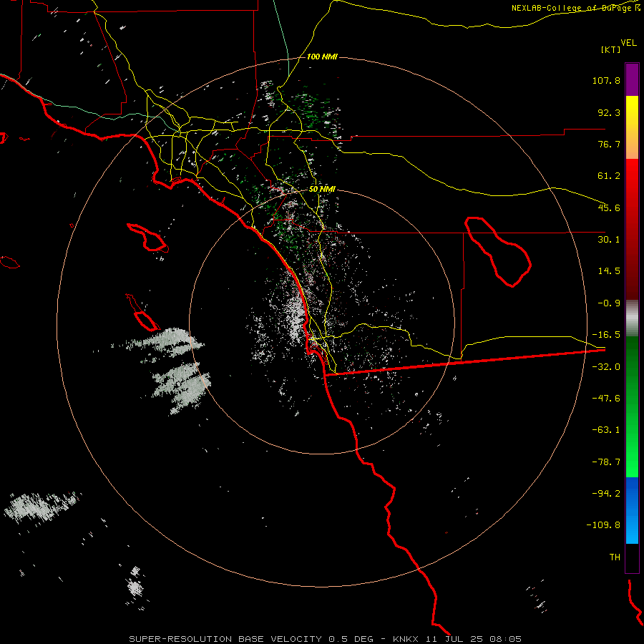This screenshot has width=644, height=644.
Task: Click the [KT] units label
Action: pyautogui.click(x=610, y=49)
